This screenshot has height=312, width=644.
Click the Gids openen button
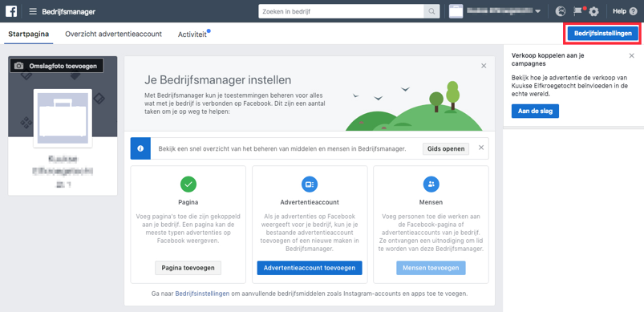(x=446, y=148)
